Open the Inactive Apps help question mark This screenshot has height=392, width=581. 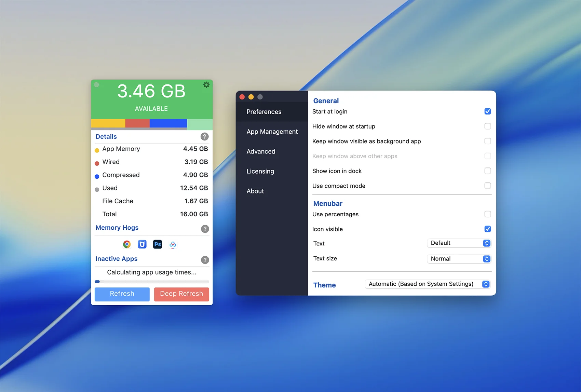click(205, 260)
